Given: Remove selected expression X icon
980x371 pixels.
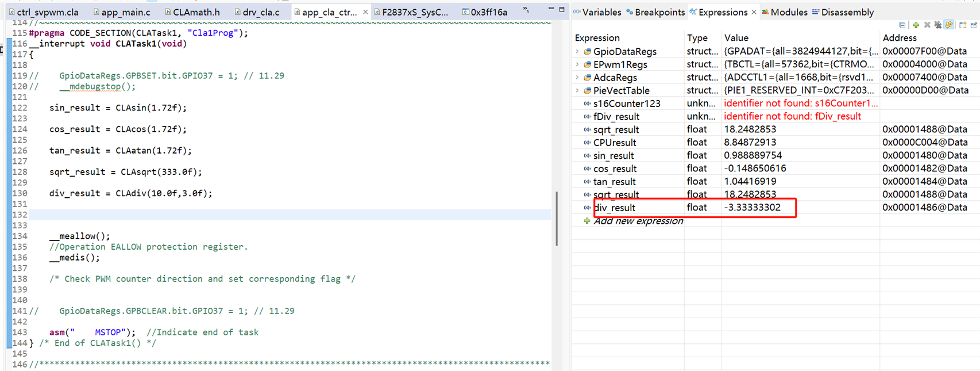Looking at the screenshot, I should (927, 25).
